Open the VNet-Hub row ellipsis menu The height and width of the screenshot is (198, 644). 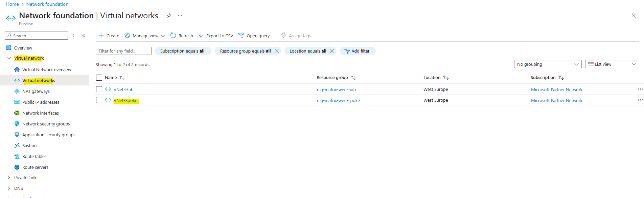point(640,89)
